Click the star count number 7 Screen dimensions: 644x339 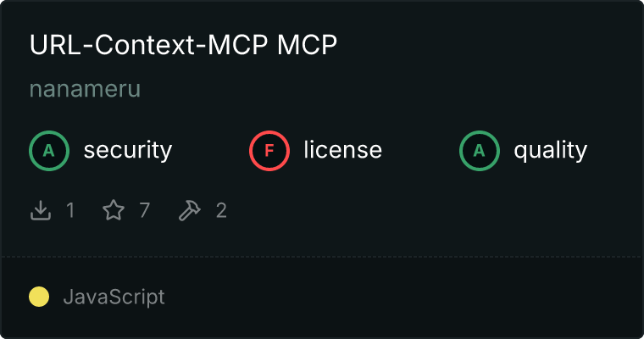tap(145, 210)
